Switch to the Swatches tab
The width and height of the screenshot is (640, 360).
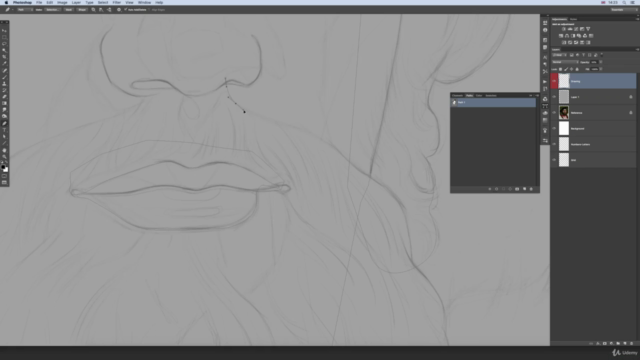click(x=491, y=96)
